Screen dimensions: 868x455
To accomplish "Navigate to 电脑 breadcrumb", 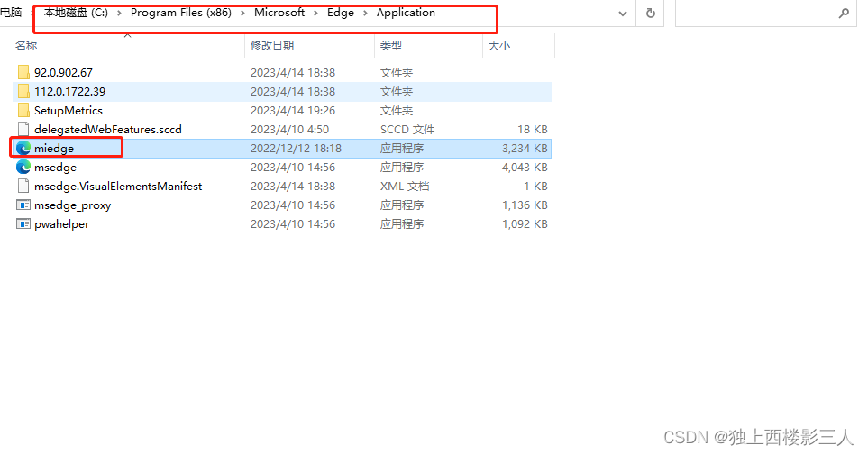I will [11, 13].
